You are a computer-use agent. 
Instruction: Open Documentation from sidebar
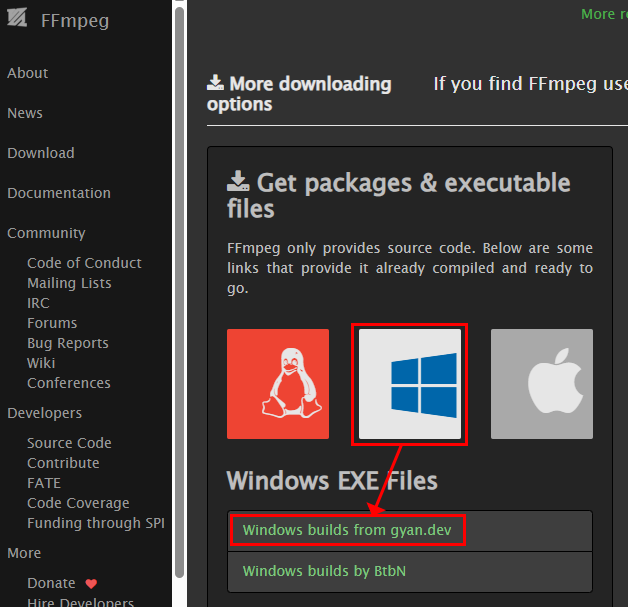click(59, 193)
